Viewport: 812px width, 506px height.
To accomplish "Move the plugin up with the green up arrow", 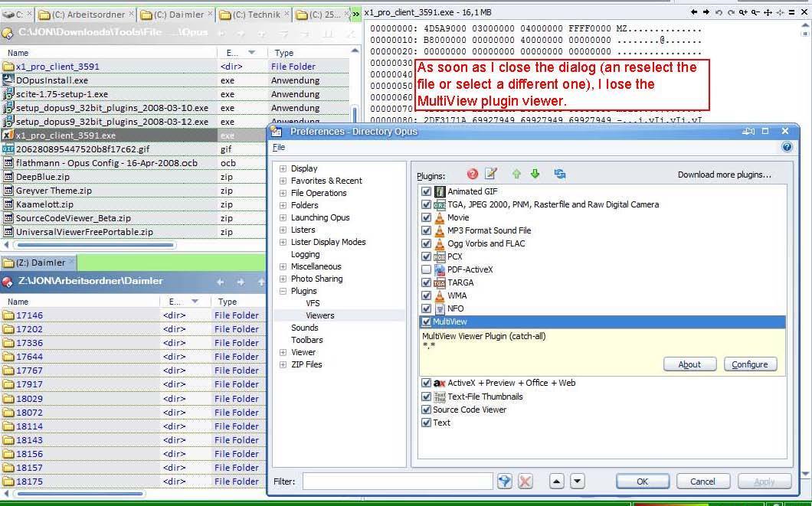I will [x=516, y=174].
